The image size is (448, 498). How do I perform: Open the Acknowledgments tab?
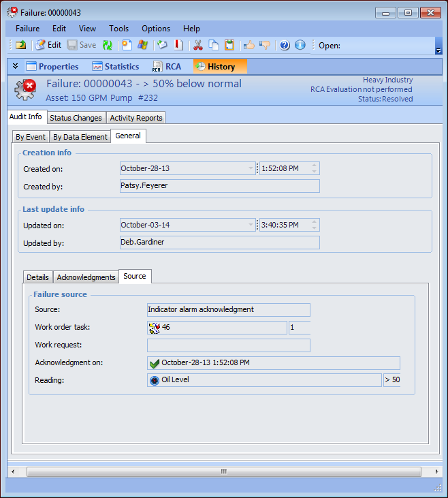[x=86, y=277]
